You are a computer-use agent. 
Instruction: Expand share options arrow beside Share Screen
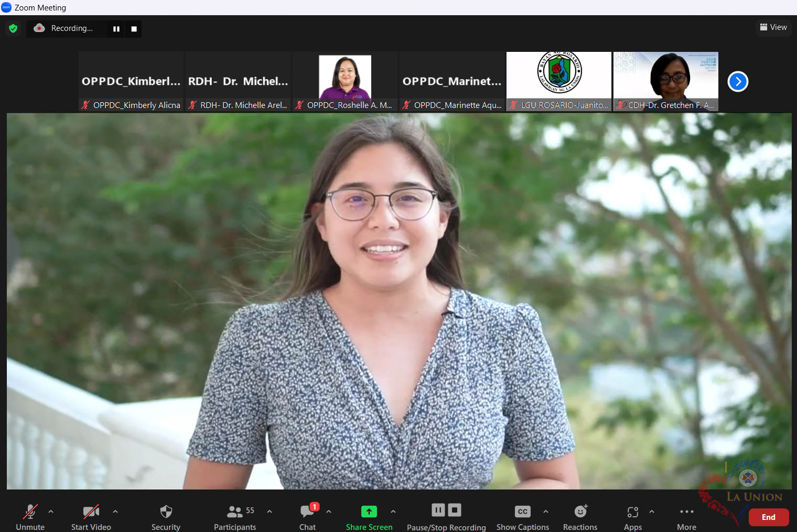coord(393,511)
